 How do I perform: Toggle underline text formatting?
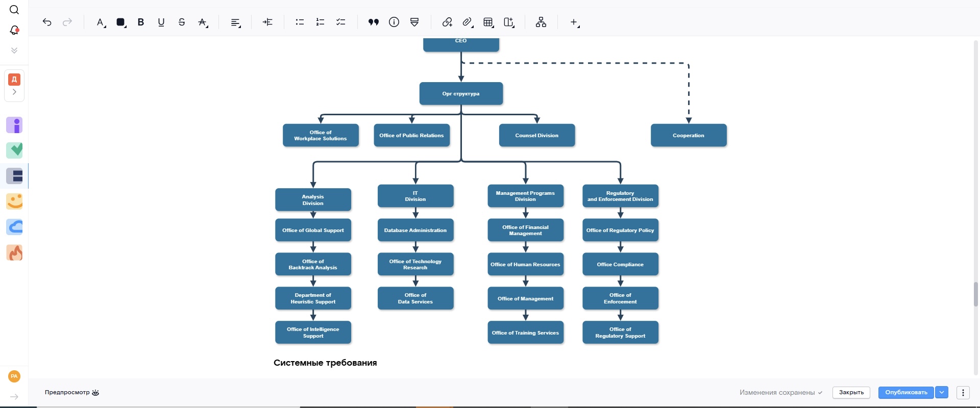point(161,22)
